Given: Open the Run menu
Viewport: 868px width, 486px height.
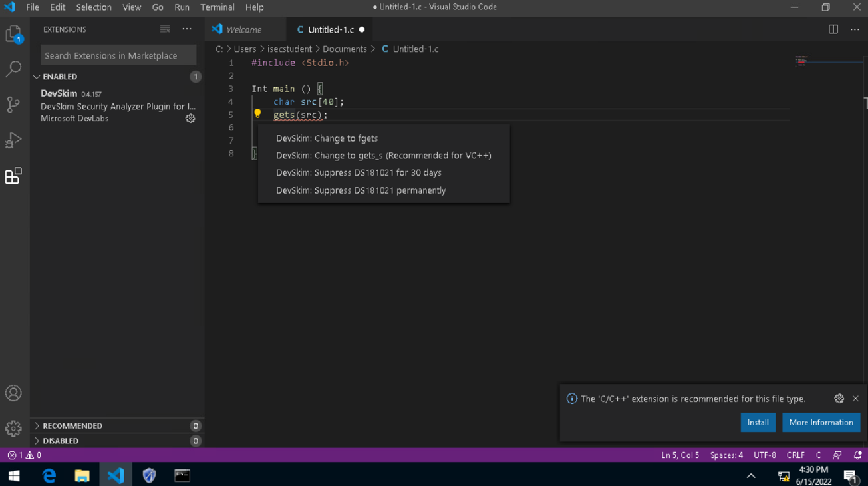Looking at the screenshot, I should (x=182, y=7).
